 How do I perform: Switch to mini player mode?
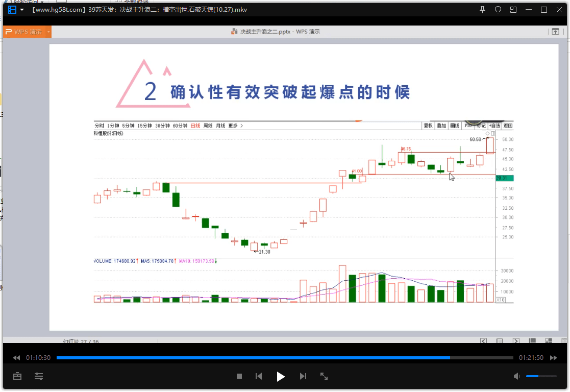pyautogui.click(x=513, y=10)
